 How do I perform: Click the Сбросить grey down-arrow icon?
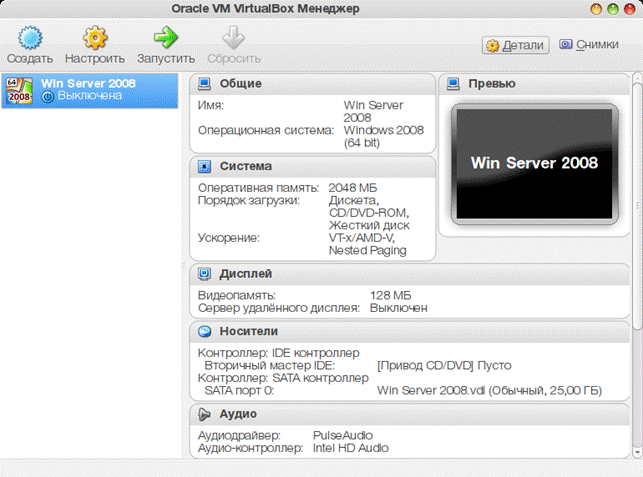pyautogui.click(x=234, y=37)
